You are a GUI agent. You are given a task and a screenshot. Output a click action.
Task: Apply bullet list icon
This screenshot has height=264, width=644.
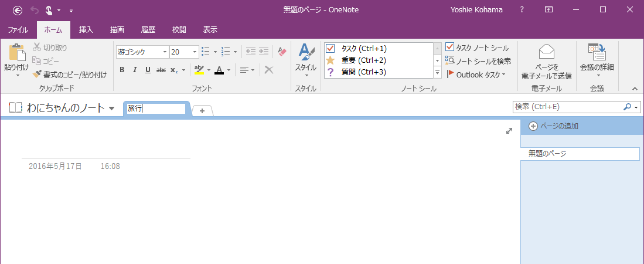click(x=206, y=52)
